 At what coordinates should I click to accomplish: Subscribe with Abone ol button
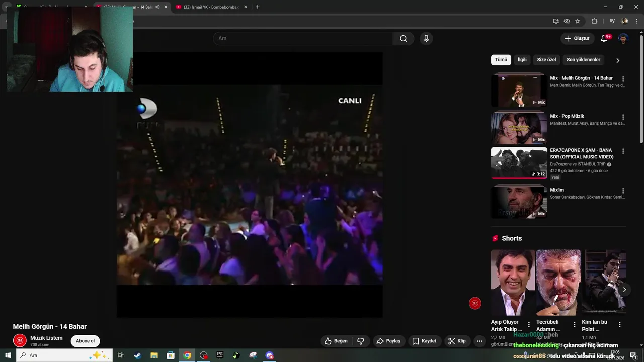coord(85,341)
